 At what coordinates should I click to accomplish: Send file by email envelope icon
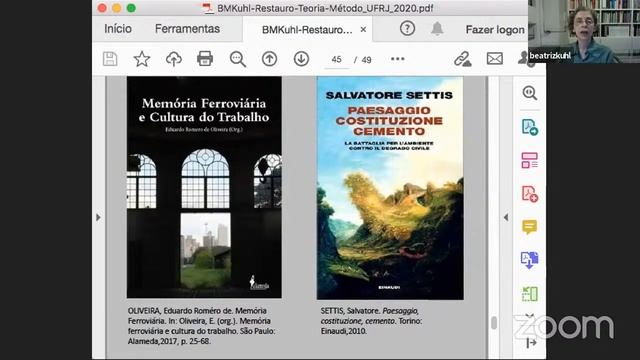pos(495,59)
